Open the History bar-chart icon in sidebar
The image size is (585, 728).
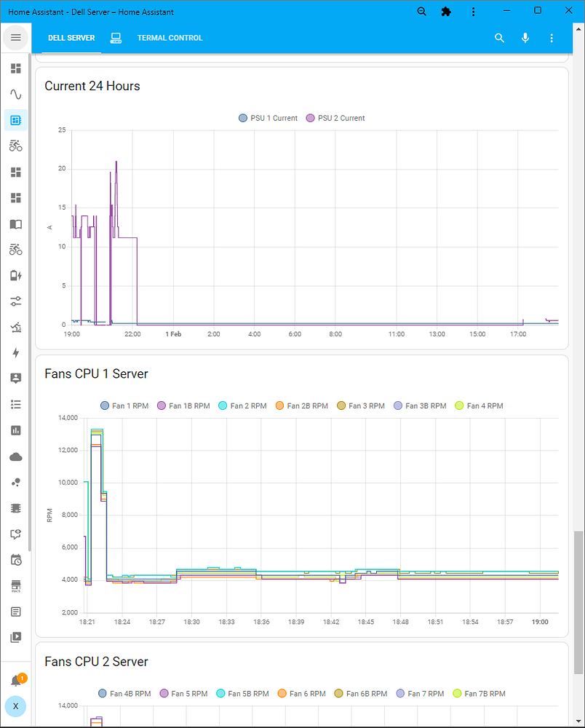click(15, 430)
